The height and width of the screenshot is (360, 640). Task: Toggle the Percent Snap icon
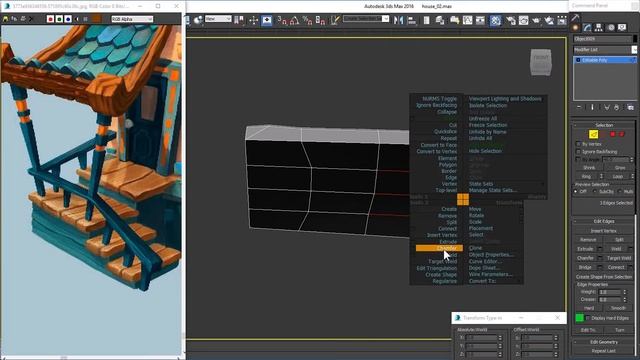coord(307,20)
